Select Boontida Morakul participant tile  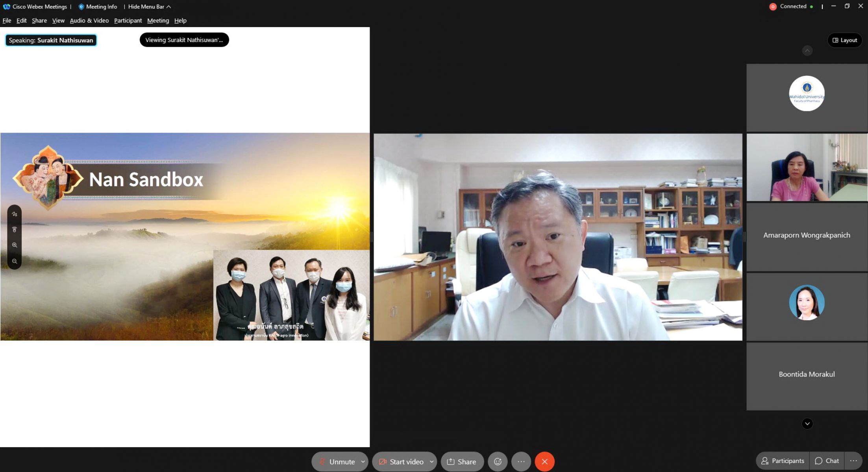tap(807, 376)
